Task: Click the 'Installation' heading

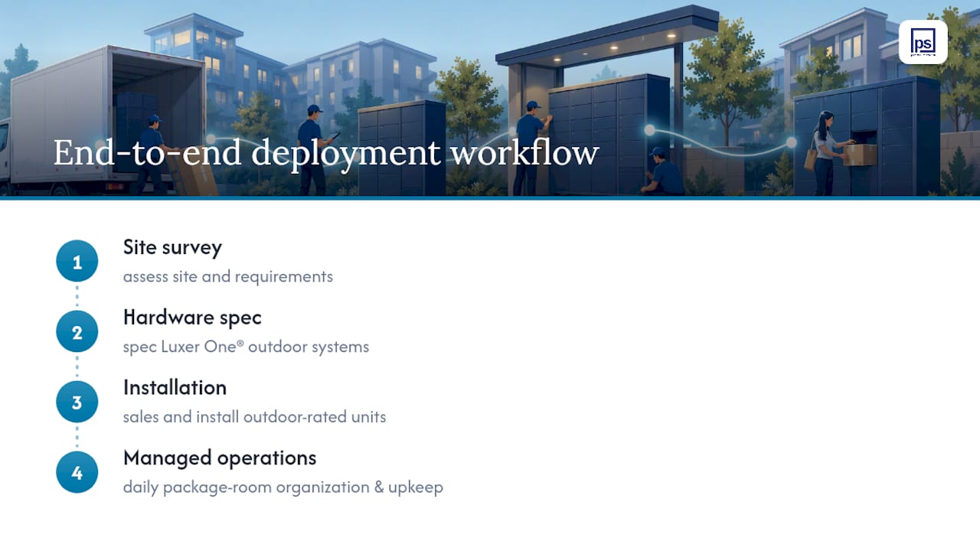Action: click(x=175, y=387)
